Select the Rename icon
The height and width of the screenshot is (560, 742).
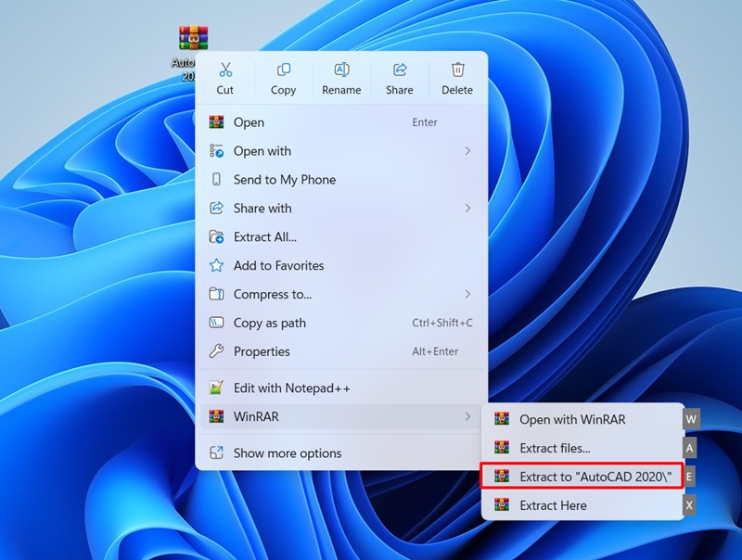click(x=341, y=70)
